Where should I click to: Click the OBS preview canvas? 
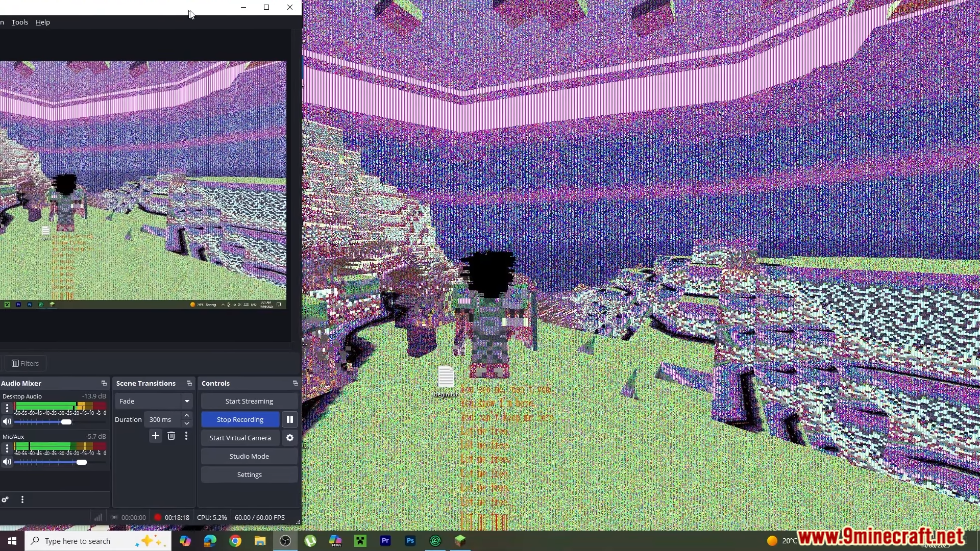143,185
